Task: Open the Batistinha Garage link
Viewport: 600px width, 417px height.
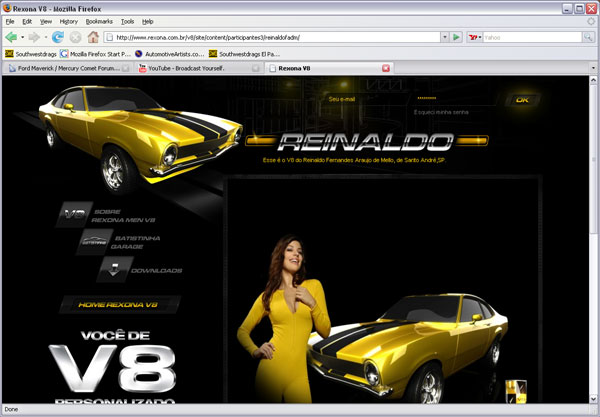Action: pyautogui.click(x=120, y=241)
